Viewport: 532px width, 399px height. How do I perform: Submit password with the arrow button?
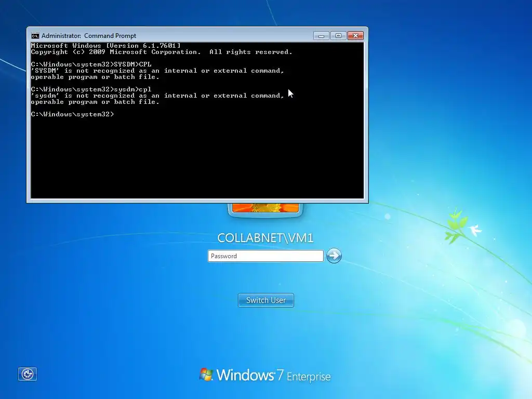[x=334, y=256]
